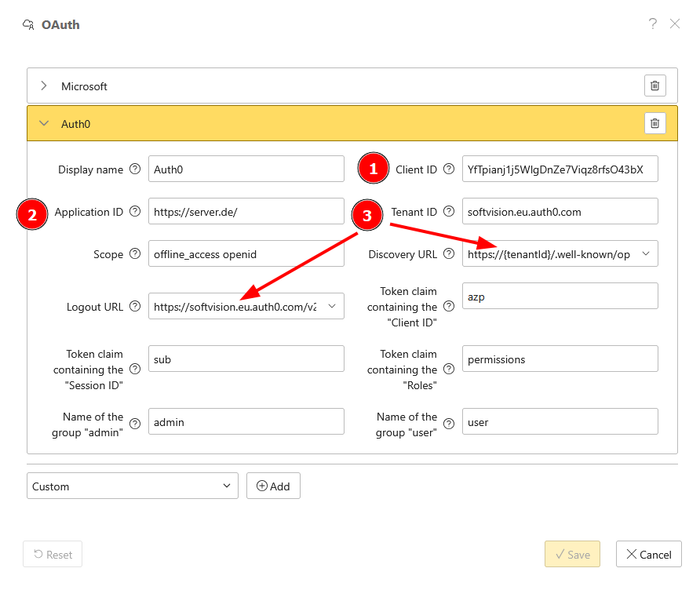The height and width of the screenshot is (590, 700).
Task: Open help for the Display name field
Action: [x=135, y=169]
